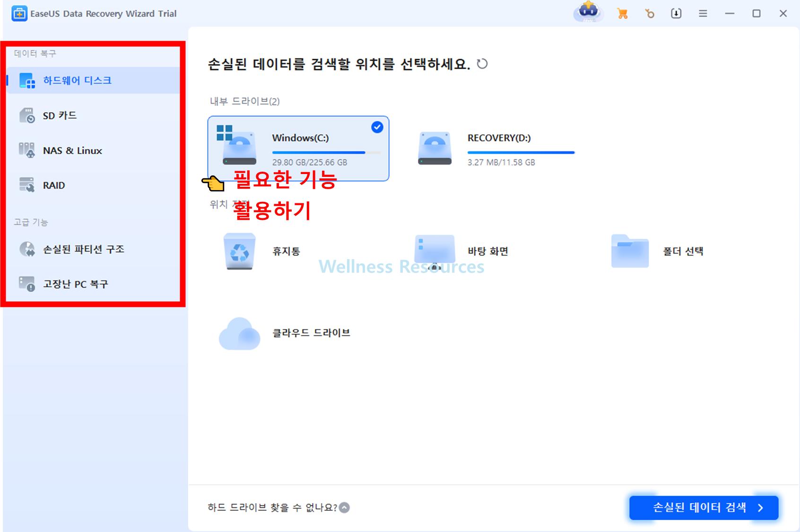Choose the 클라우드 드라이브 location label
Screen dimensions: 800x532
(311, 333)
